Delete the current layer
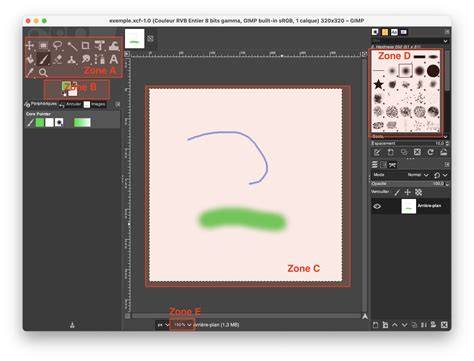The height and width of the screenshot is (361, 474). point(444,325)
